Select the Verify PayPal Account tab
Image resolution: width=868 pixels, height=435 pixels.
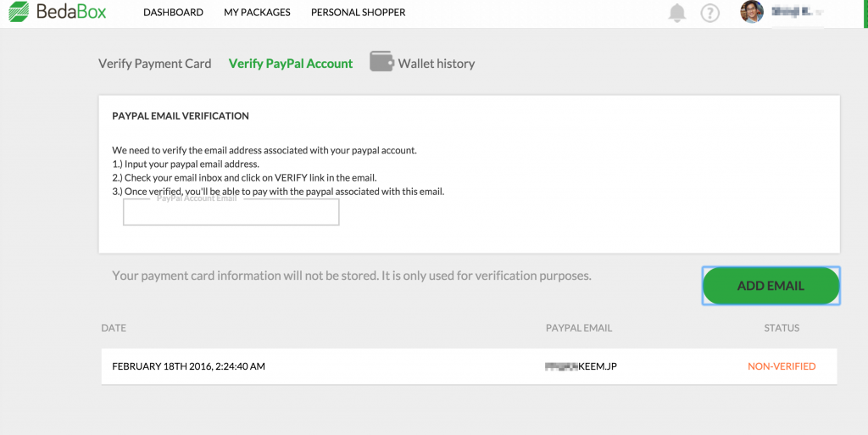coord(291,64)
